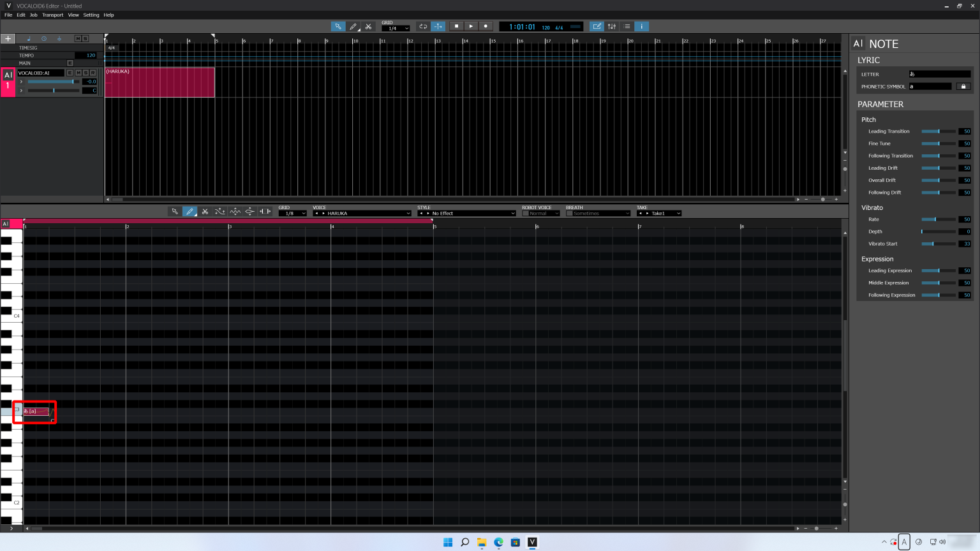Open the GRID 1/4 dropdown in the top toolbar
The width and height of the screenshot is (980, 551).
click(396, 27)
